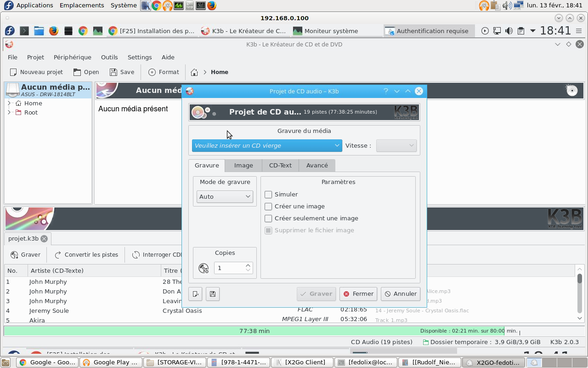Click the disabled Graver button in dialog

click(316, 294)
